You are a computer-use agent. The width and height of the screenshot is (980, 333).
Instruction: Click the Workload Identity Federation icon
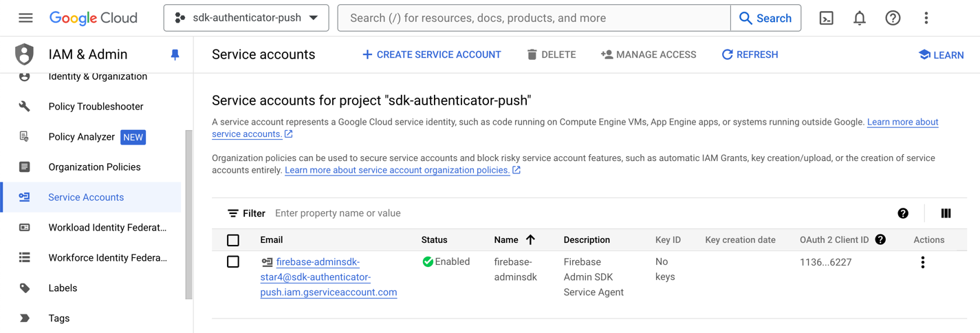pyautogui.click(x=25, y=228)
